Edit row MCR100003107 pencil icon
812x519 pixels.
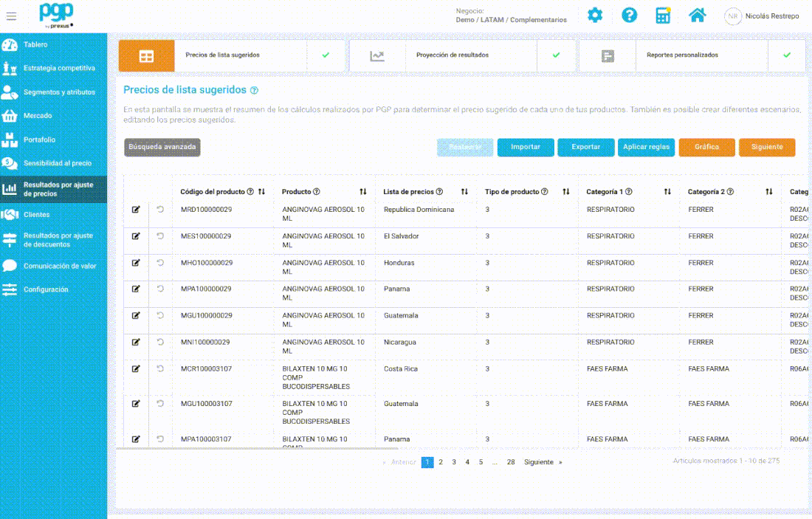136,369
